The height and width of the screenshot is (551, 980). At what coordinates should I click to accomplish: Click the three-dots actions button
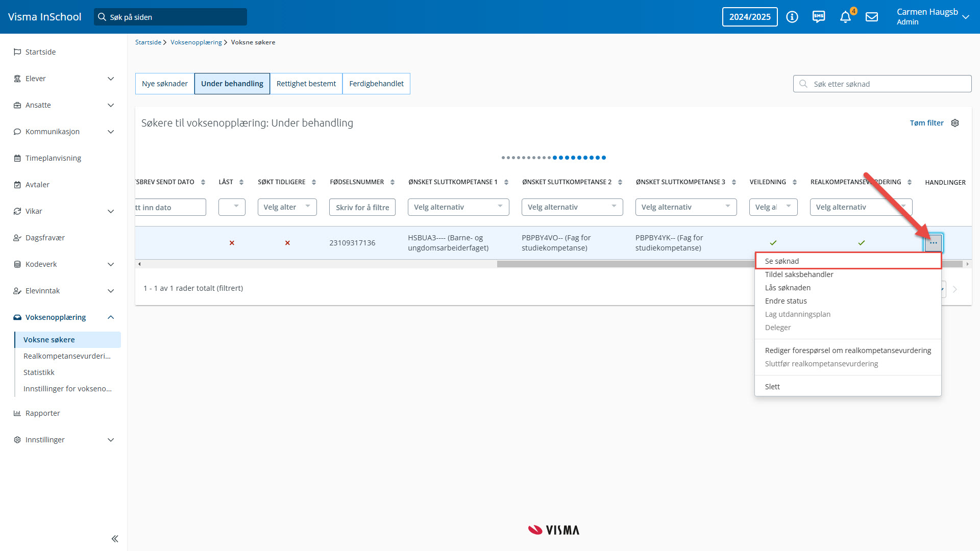[933, 243]
